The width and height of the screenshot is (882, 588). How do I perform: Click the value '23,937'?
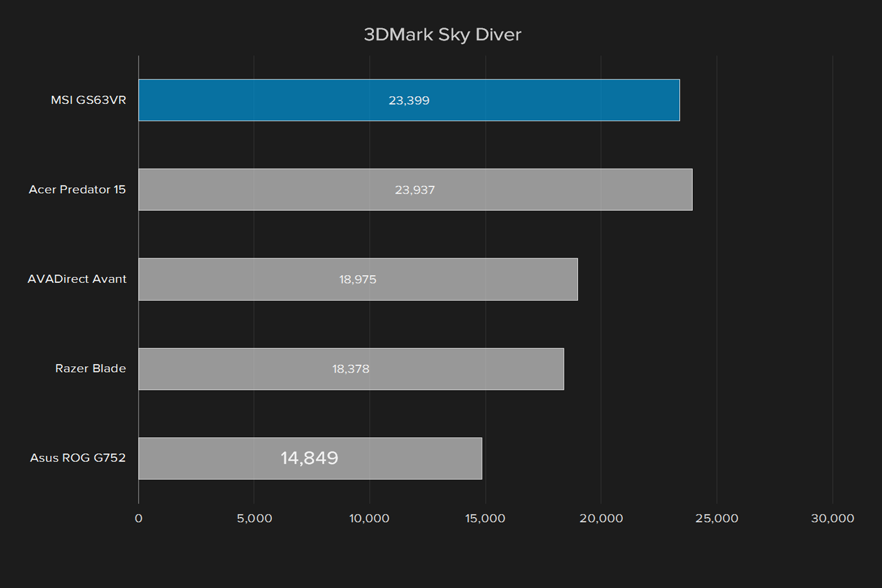(415, 190)
